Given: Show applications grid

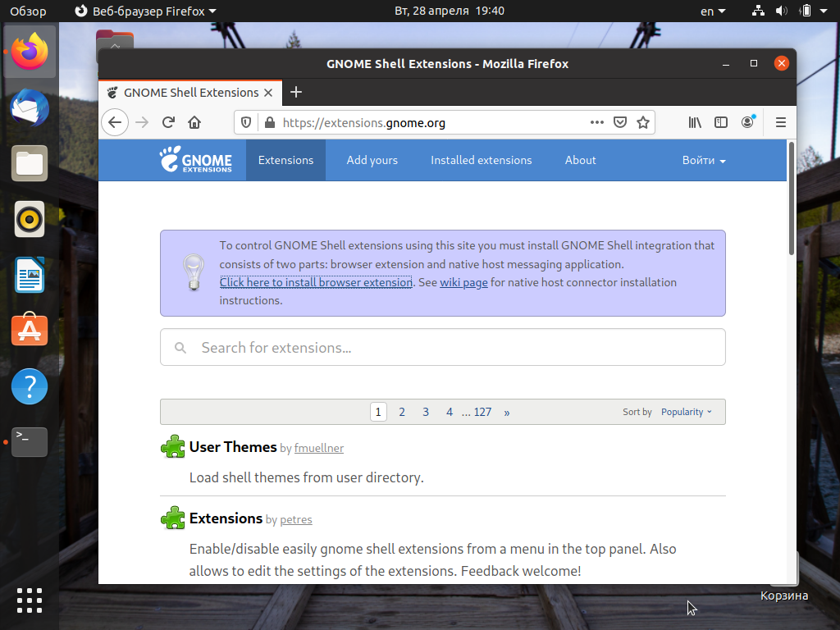Looking at the screenshot, I should click(x=30, y=600).
